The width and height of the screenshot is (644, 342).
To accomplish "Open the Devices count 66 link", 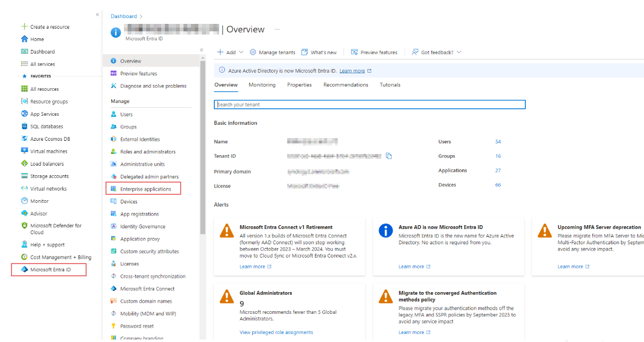I will [498, 185].
